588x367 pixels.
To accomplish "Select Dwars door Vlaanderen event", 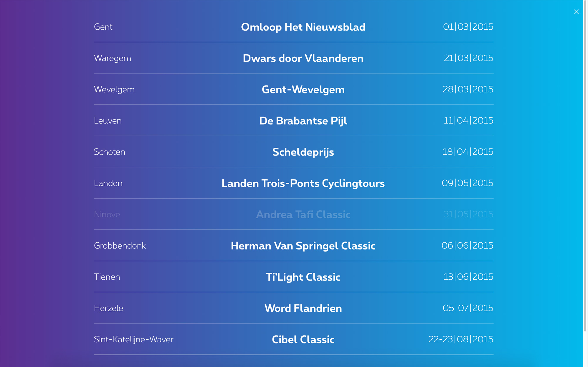I will coord(303,58).
